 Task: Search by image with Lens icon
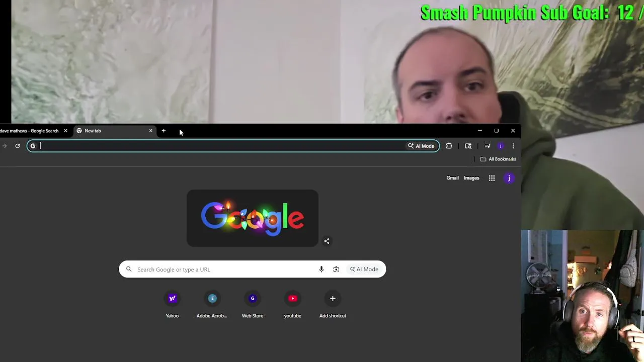tap(336, 269)
